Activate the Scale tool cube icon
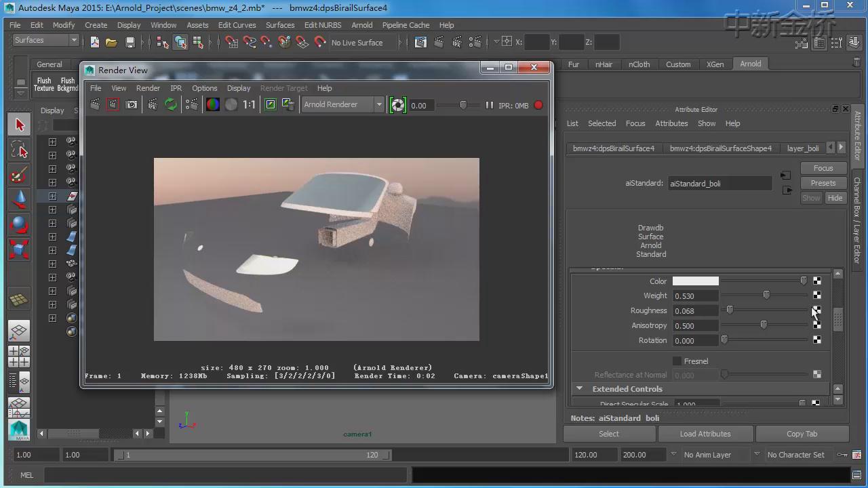This screenshot has width=868, height=488. 19,249
